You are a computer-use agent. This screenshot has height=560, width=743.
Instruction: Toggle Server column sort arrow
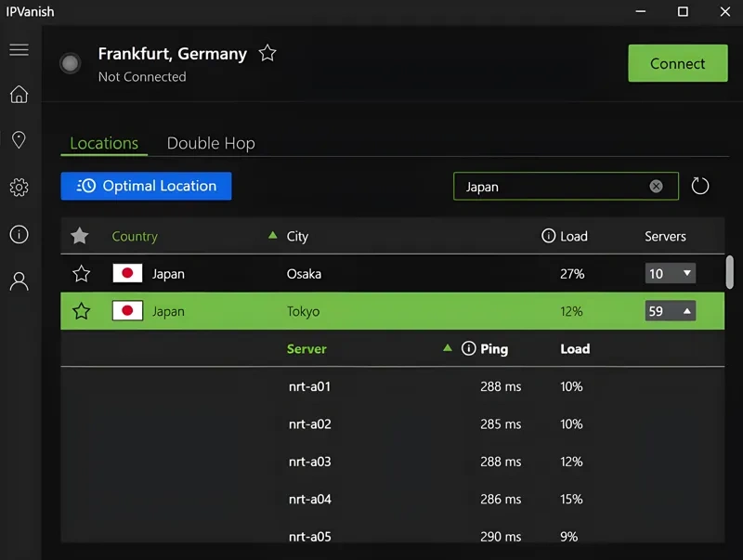448,348
